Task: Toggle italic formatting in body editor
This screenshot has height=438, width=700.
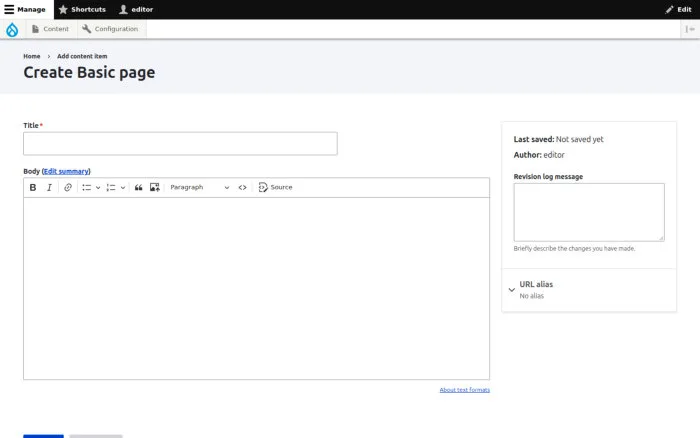Action: [x=49, y=188]
